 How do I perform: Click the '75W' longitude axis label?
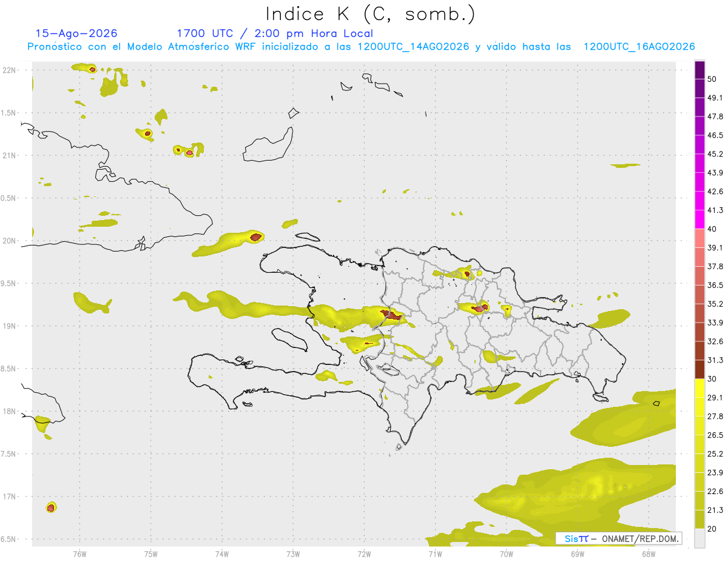[x=151, y=554]
